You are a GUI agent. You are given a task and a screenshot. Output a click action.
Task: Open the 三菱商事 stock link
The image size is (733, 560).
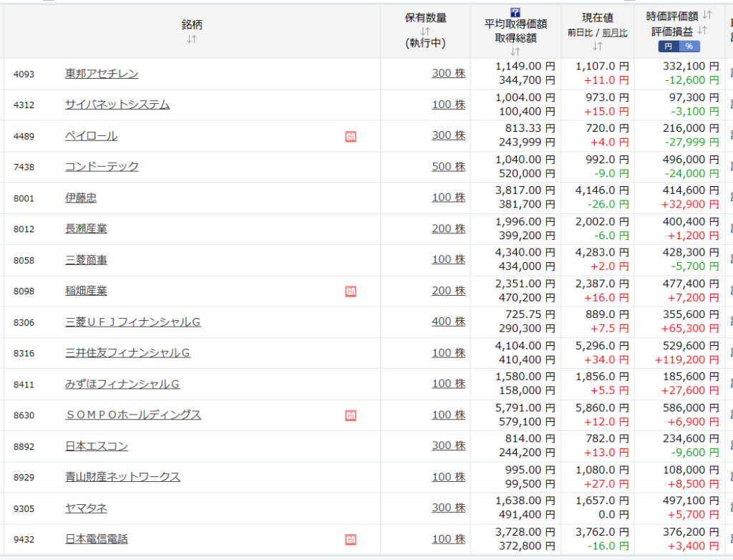tap(86, 260)
